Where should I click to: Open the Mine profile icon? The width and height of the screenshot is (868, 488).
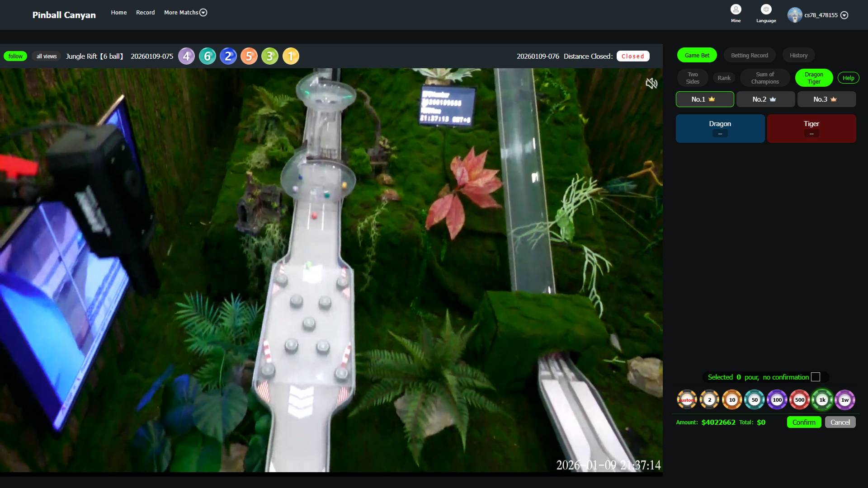point(736,10)
